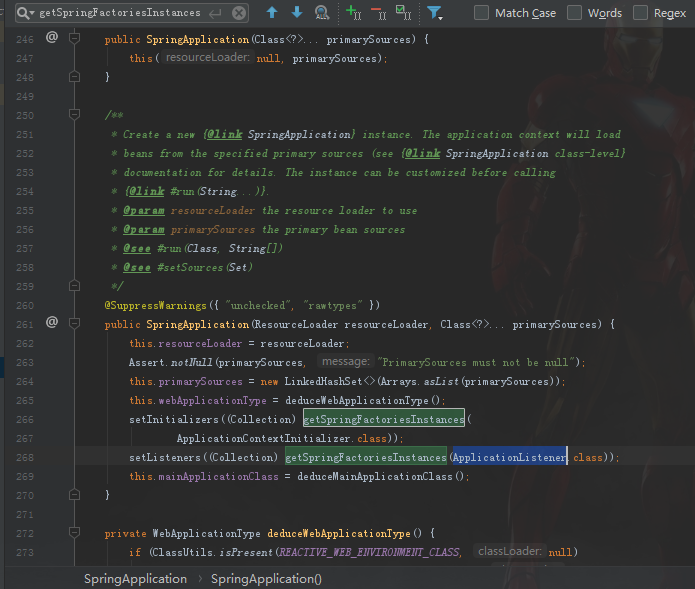Enable the Match Case checkbox
The height and width of the screenshot is (589, 695).
482,13
